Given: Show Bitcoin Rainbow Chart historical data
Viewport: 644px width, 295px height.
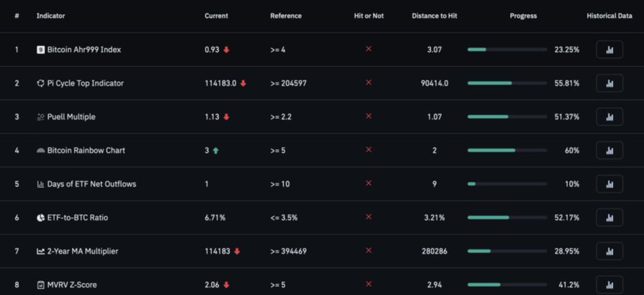Looking at the screenshot, I should [x=609, y=150].
